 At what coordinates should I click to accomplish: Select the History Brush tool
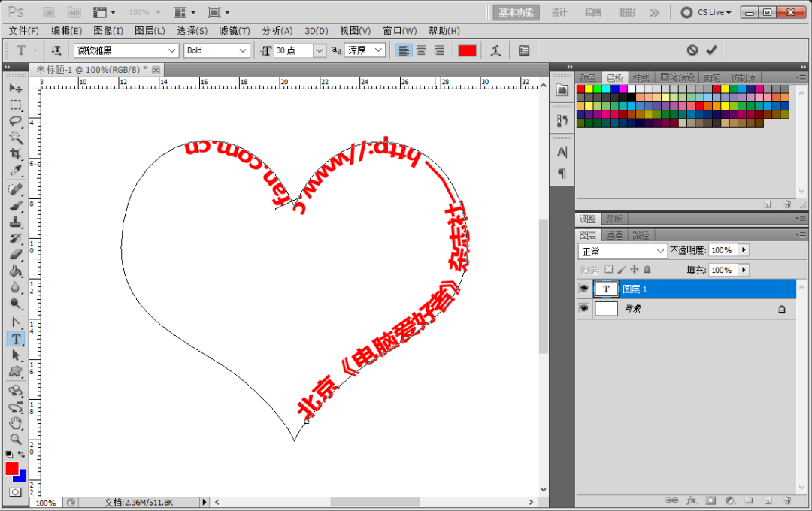[x=16, y=238]
